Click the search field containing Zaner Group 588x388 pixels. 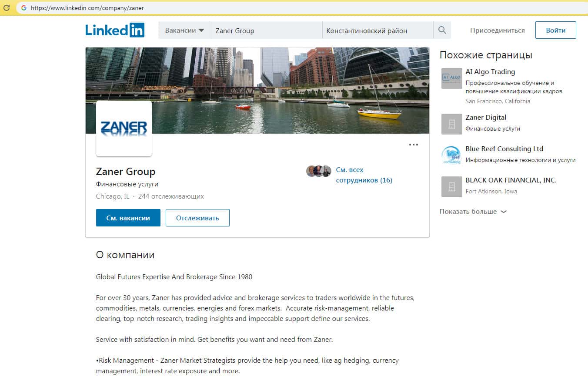point(267,30)
